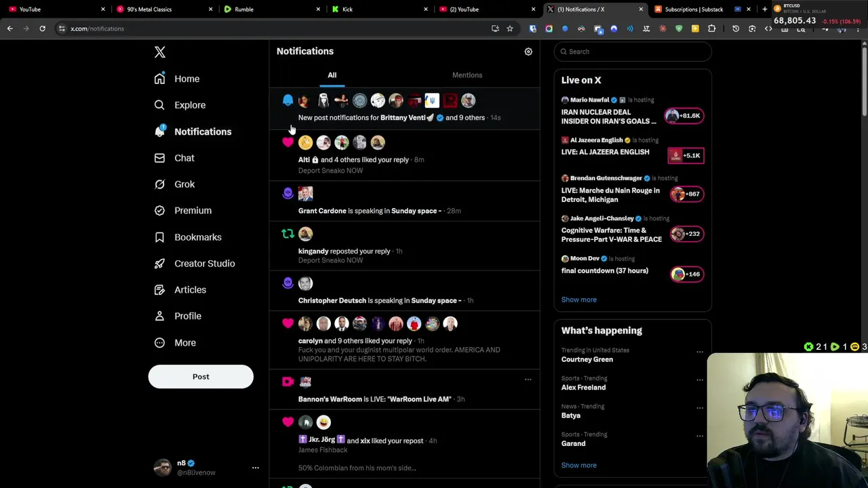The width and height of the screenshot is (868, 488).
Task: Show more trending topics
Action: [x=579, y=466]
